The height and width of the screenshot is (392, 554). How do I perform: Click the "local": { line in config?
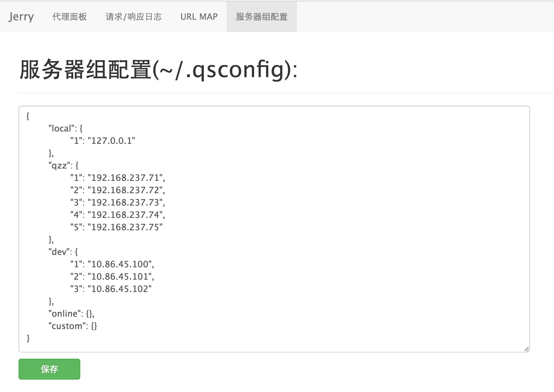pyautogui.click(x=65, y=128)
